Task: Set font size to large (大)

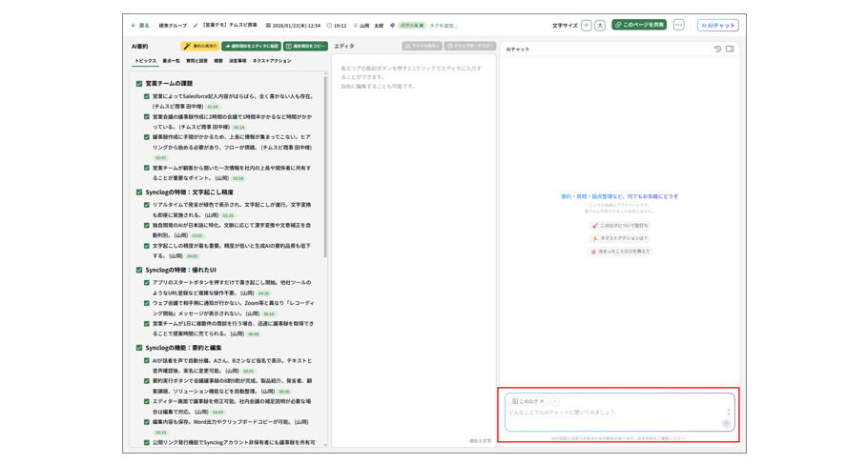Action: point(600,26)
